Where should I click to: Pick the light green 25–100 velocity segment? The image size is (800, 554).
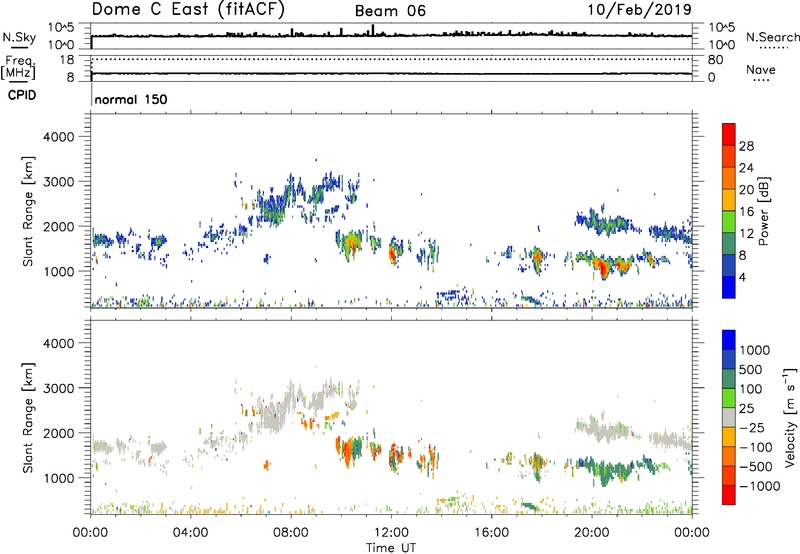click(729, 398)
